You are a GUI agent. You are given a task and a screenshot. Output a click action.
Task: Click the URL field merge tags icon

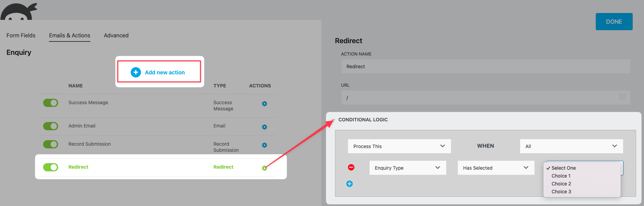point(622,97)
